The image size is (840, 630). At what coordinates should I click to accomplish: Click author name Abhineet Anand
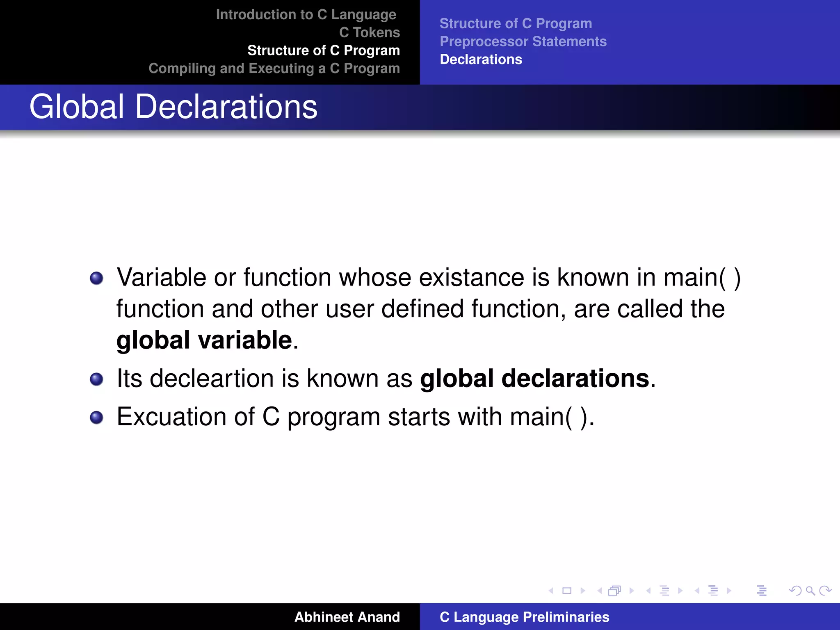point(347,617)
